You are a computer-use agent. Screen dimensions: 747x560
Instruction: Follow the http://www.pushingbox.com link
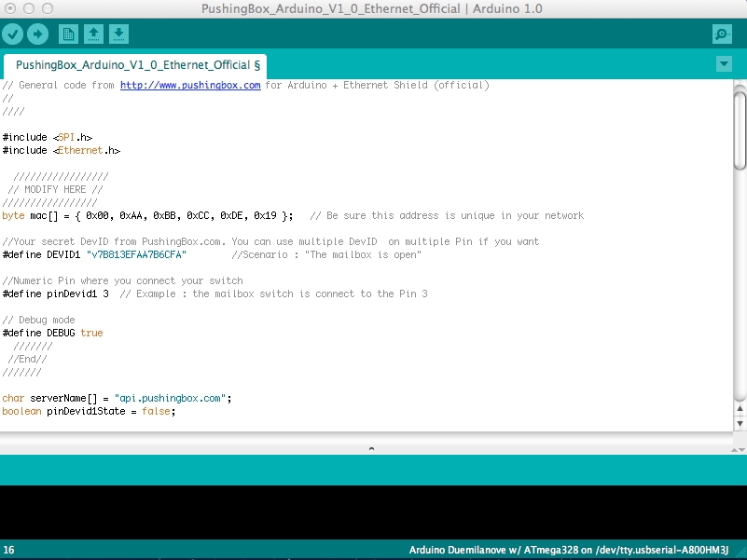click(x=190, y=85)
